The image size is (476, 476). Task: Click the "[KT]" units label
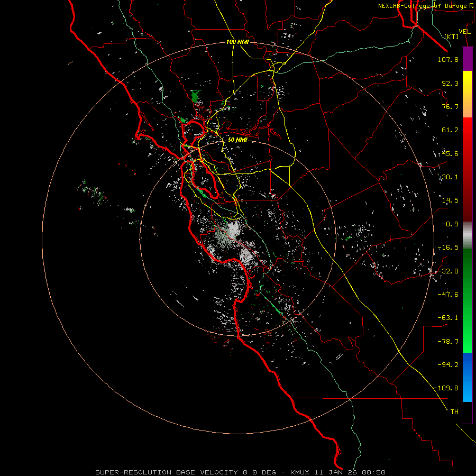pos(452,36)
